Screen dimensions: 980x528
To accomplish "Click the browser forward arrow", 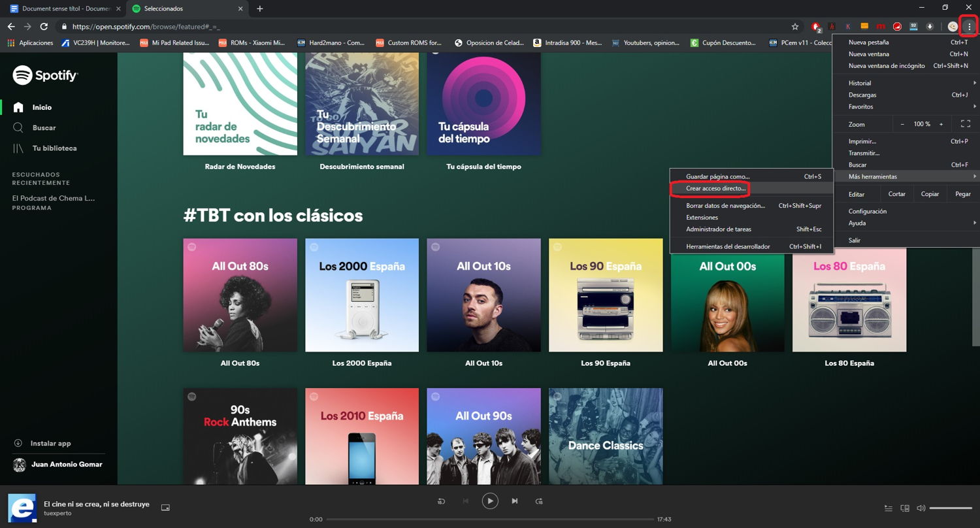I will [27, 27].
